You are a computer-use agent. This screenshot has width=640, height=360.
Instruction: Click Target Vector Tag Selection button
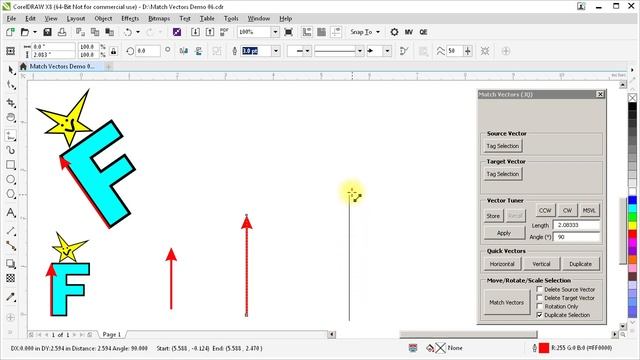502,174
